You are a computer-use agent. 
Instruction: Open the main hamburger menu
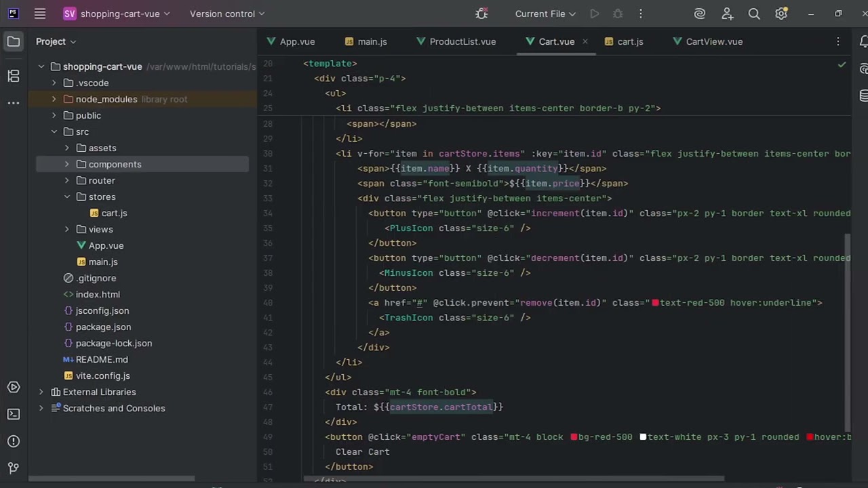(40, 14)
